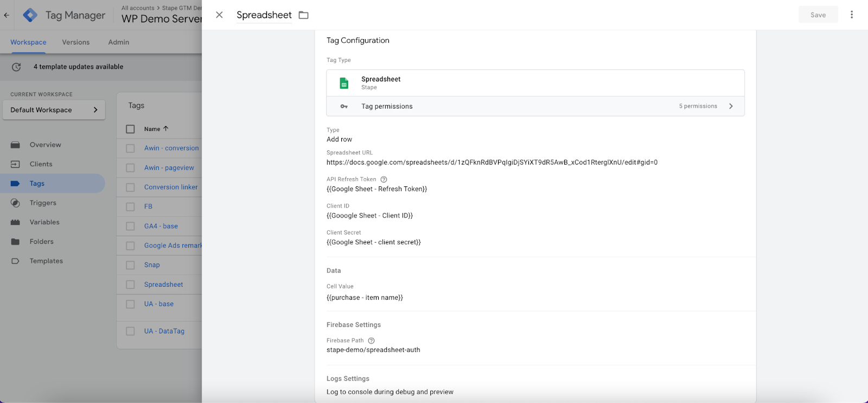Viewport: 868px width, 403px height.
Task: Open the Awin - conversion tag link
Action: [x=171, y=148]
